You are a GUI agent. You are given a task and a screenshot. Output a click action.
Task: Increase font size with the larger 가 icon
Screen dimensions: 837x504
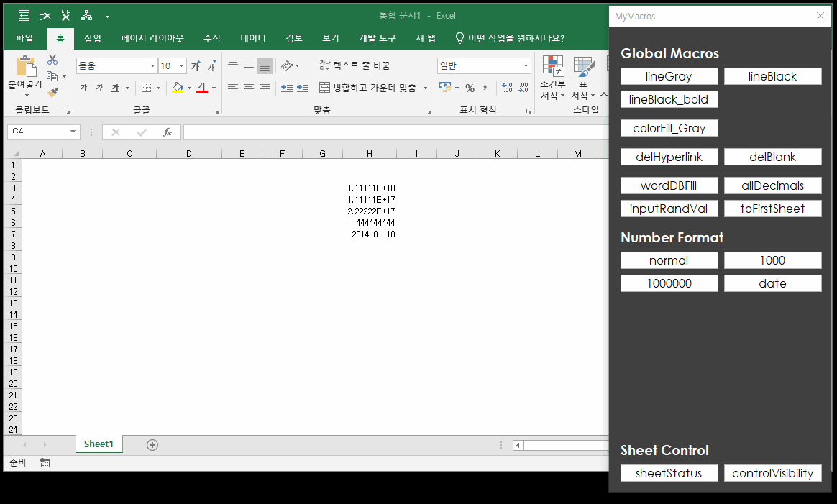pyautogui.click(x=196, y=65)
